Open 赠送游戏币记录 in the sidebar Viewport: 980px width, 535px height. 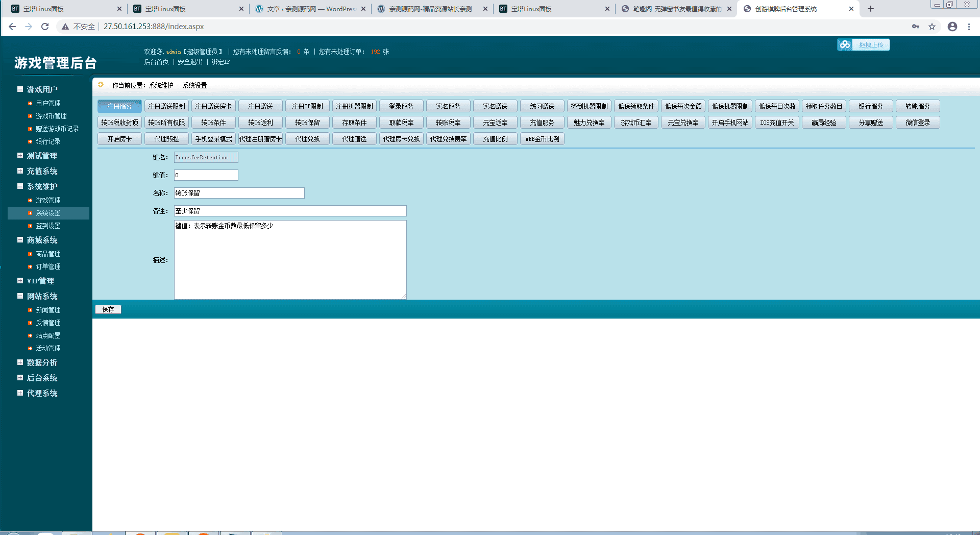tap(57, 129)
